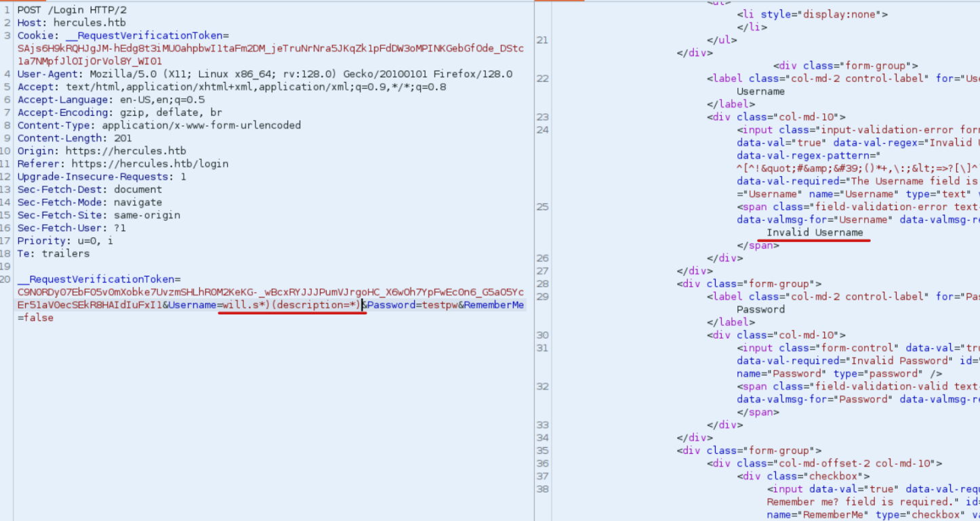Click the 'data-val-required="The Username field is' text

point(859,182)
